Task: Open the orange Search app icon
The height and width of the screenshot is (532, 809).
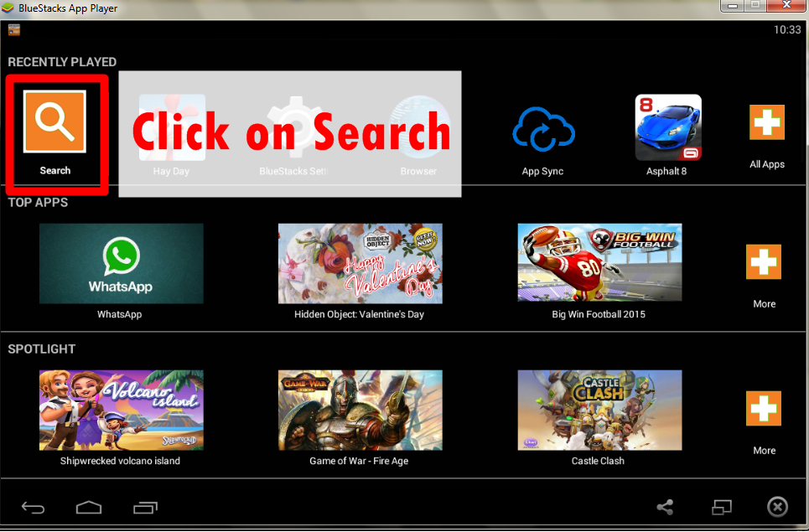Action: click(x=54, y=122)
